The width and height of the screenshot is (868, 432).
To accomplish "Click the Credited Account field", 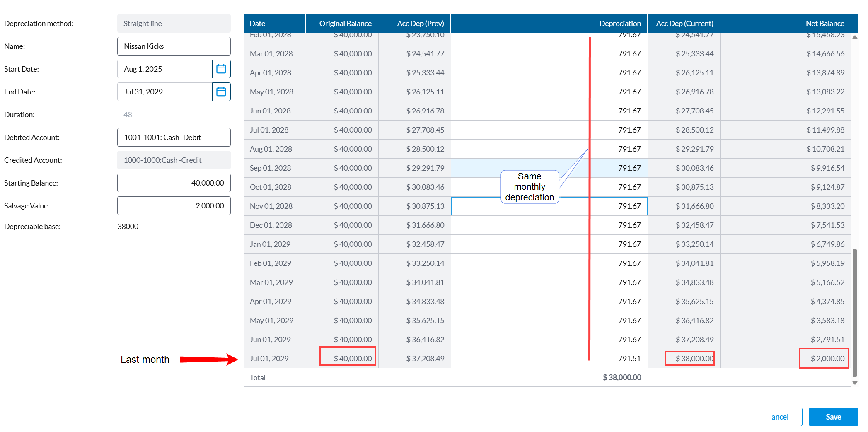I will tap(174, 160).
